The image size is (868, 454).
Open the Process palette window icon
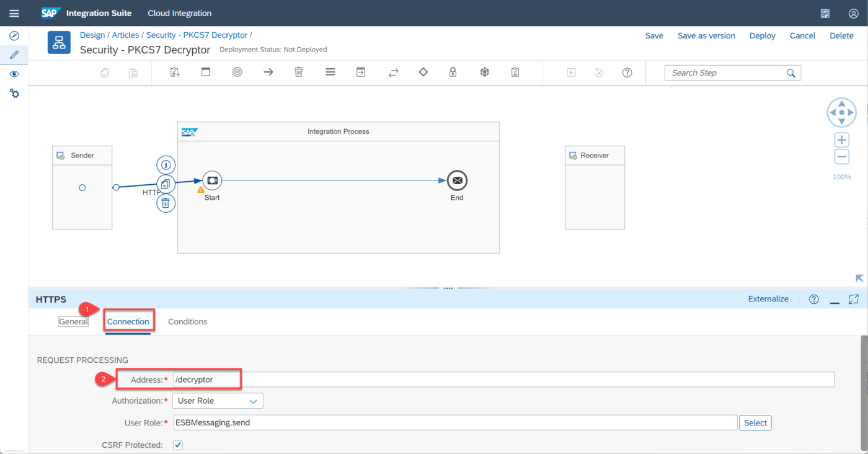[206, 72]
